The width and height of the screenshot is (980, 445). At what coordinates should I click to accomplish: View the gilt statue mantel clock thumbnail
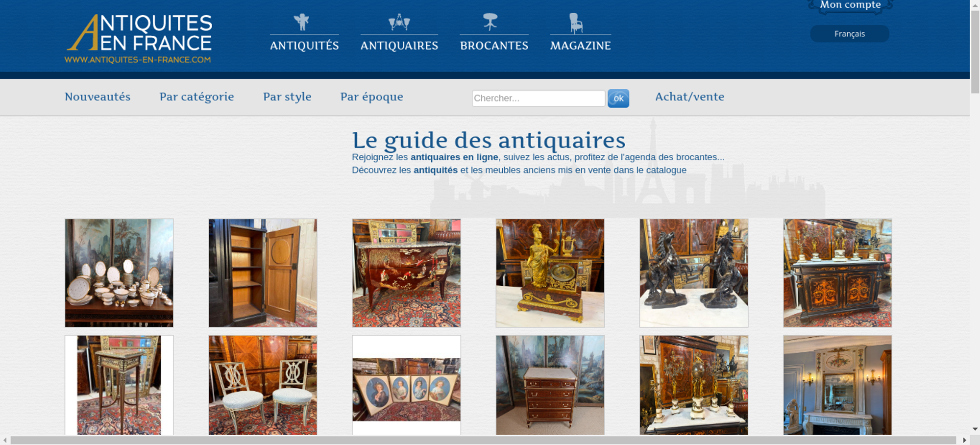[x=550, y=273]
